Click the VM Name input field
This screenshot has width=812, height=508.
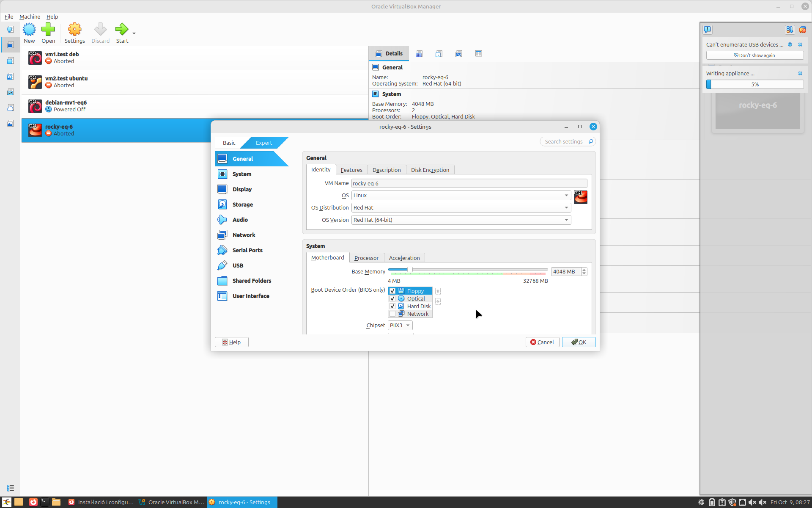coord(469,183)
